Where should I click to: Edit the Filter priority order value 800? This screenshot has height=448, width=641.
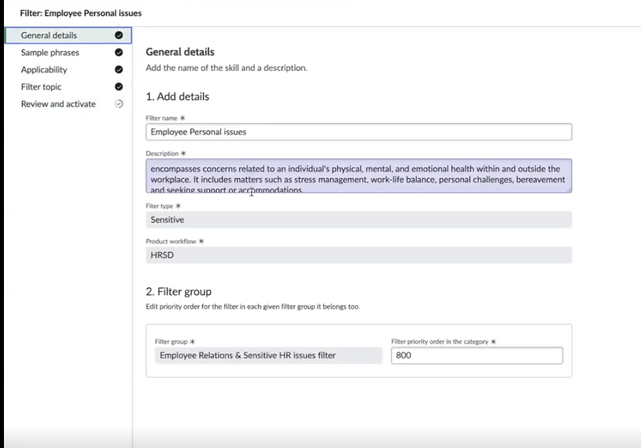477,355
